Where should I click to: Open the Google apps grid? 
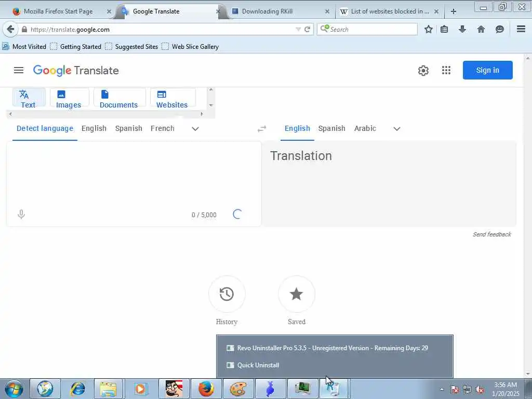point(446,70)
